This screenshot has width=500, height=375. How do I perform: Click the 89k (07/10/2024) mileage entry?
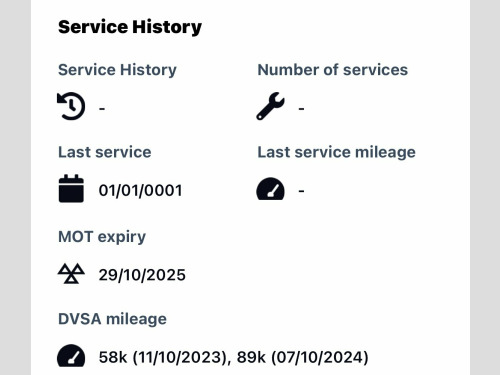pos(303,357)
